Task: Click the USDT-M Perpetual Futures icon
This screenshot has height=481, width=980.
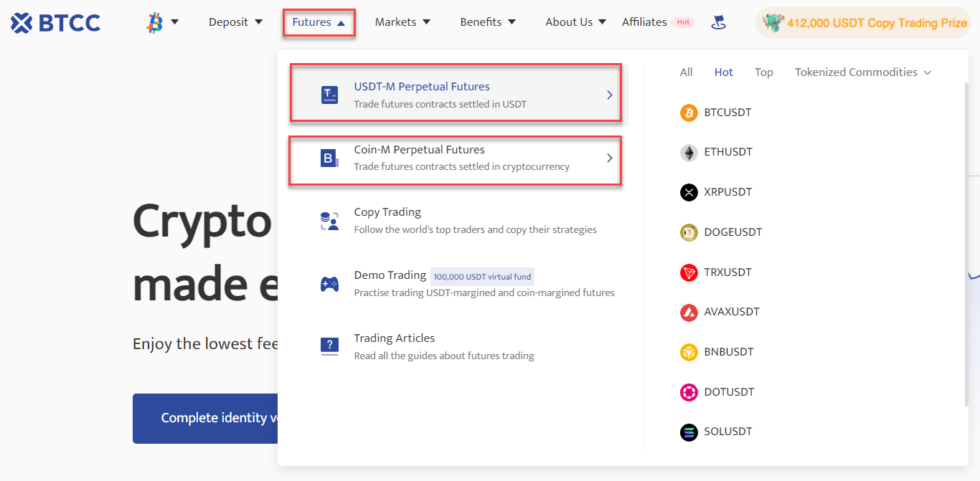Action: [x=329, y=95]
